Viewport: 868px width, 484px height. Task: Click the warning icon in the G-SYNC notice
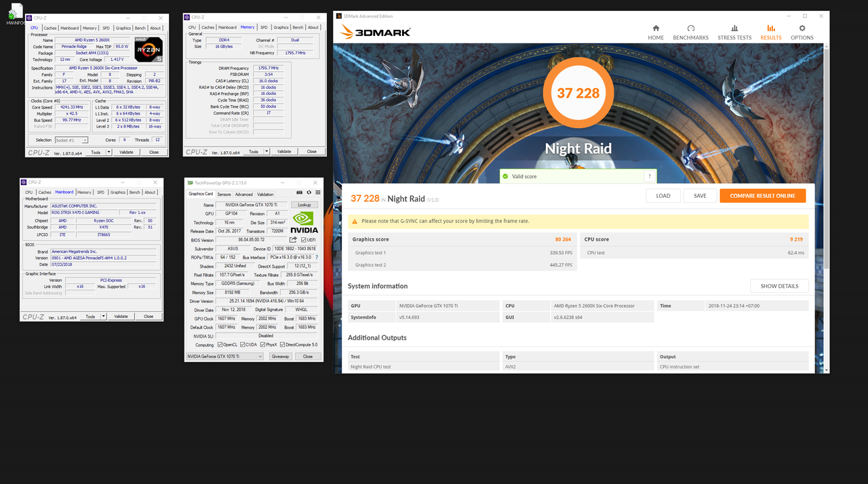(x=355, y=221)
